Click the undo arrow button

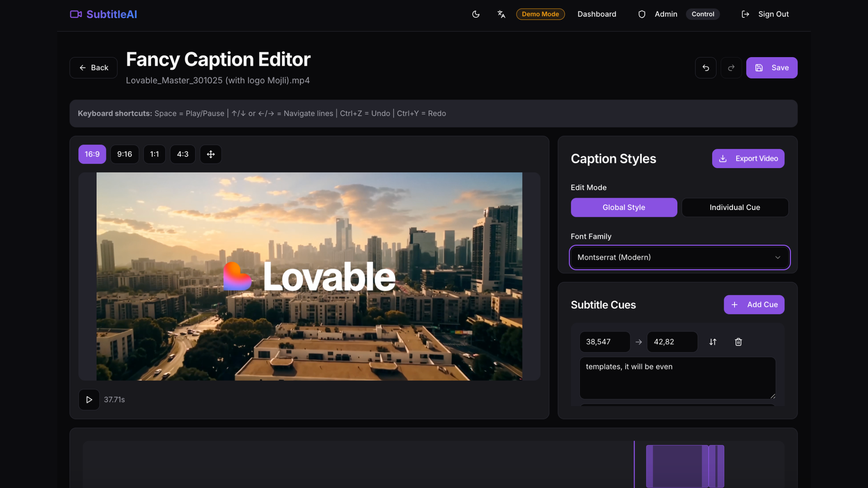(x=705, y=68)
